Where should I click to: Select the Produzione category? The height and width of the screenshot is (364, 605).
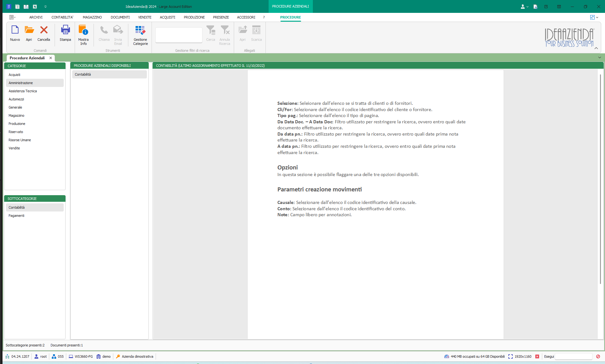(35, 124)
